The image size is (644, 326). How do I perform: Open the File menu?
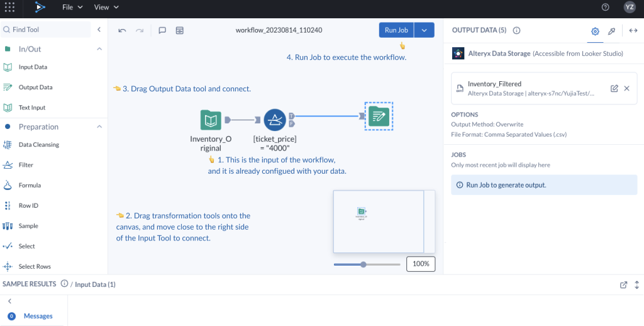[72, 7]
